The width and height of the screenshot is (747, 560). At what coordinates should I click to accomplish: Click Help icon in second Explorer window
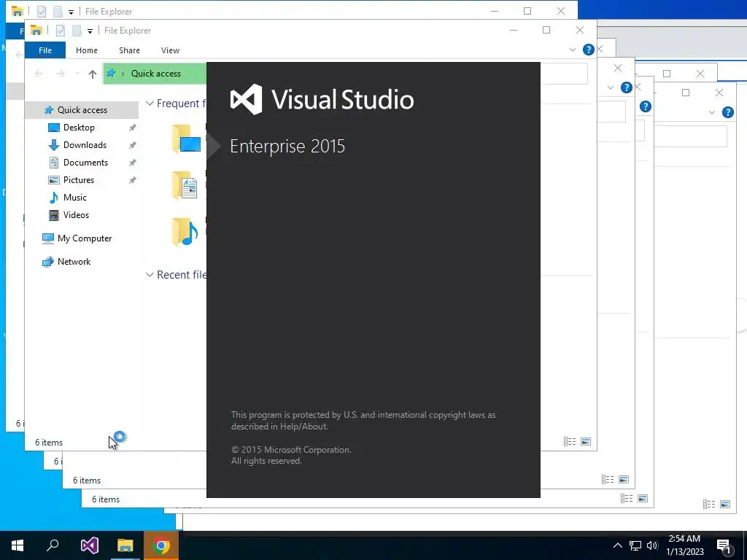[627, 87]
